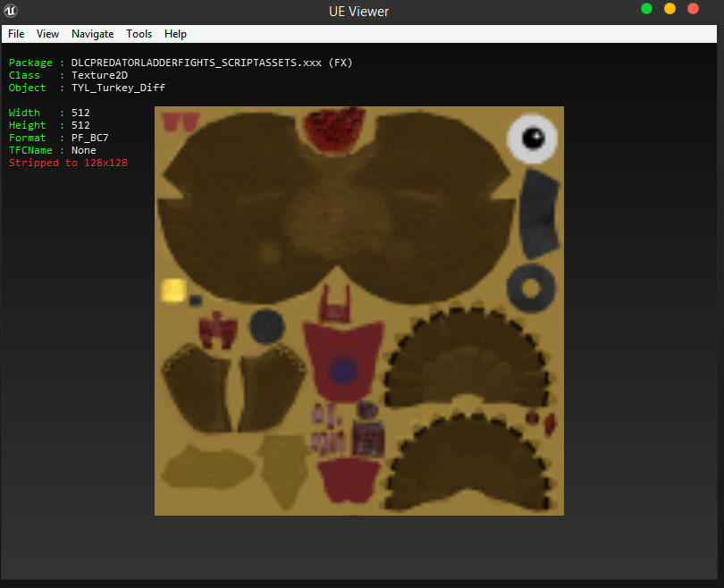The height and width of the screenshot is (588, 724).
Task: Click the gray ring shape in texture
Action: (x=530, y=288)
